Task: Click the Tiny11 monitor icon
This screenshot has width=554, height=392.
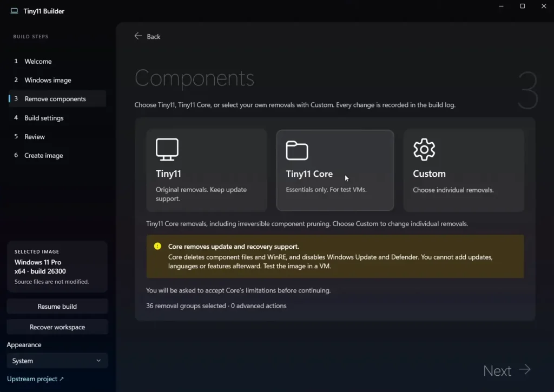Action: tap(167, 149)
